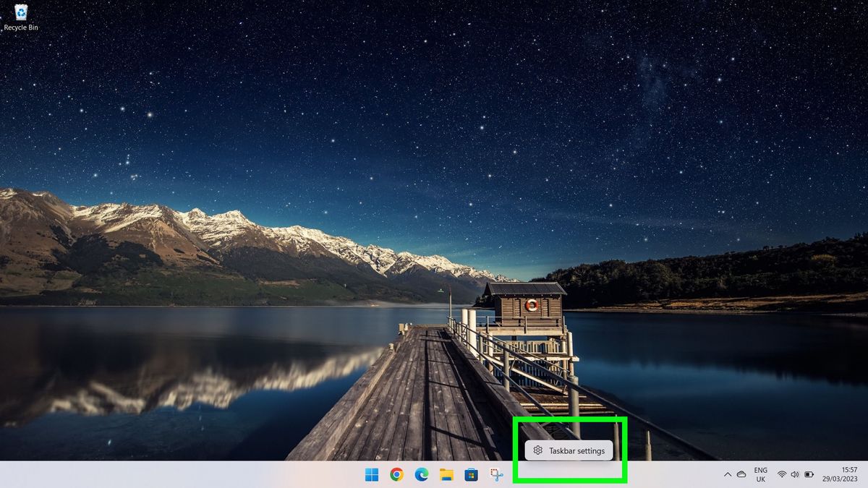The height and width of the screenshot is (488, 868).
Task: Launch Google Chrome from the taskbar
Action: 396,475
